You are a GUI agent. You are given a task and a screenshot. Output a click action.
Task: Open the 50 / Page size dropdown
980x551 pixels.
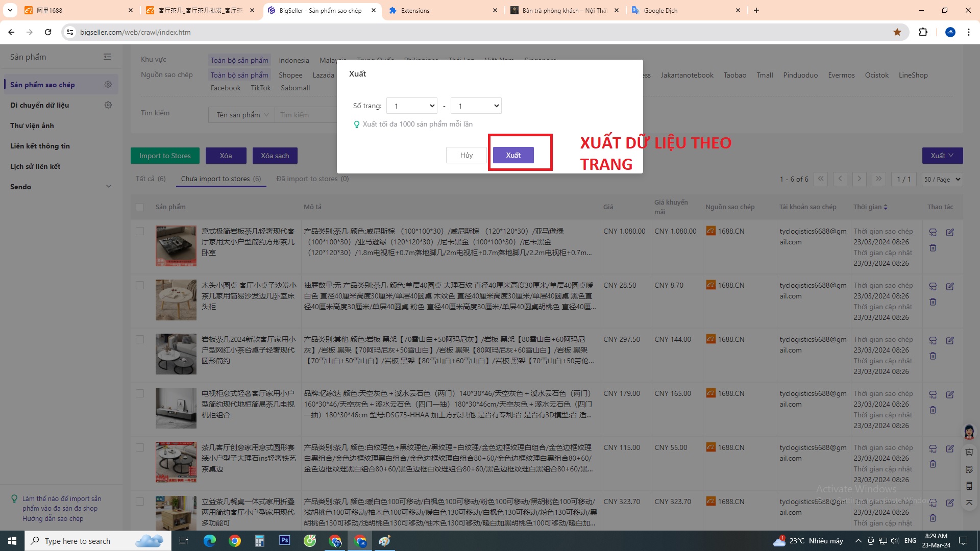tap(942, 179)
